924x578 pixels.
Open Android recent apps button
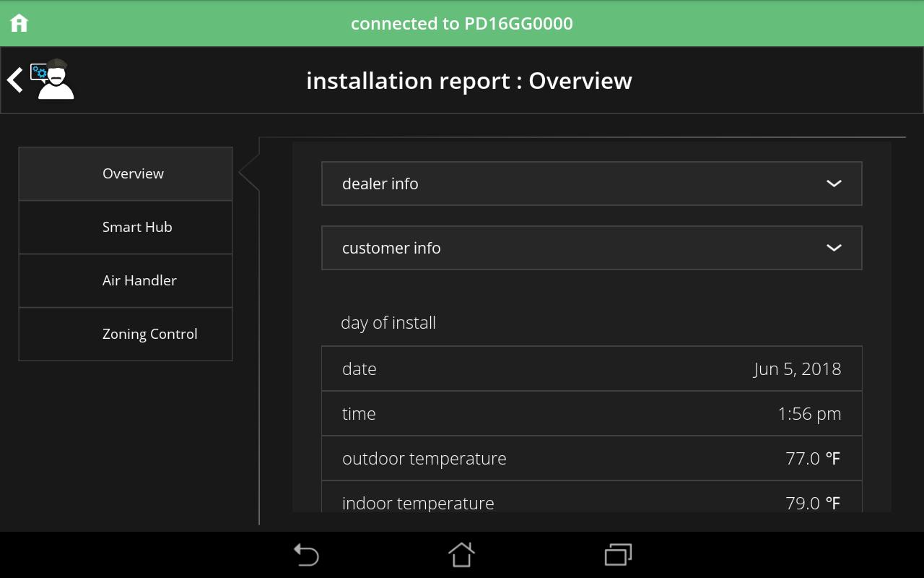point(618,555)
